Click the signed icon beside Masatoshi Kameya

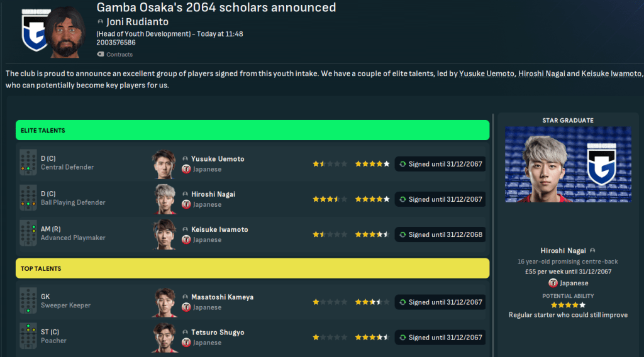pos(402,302)
